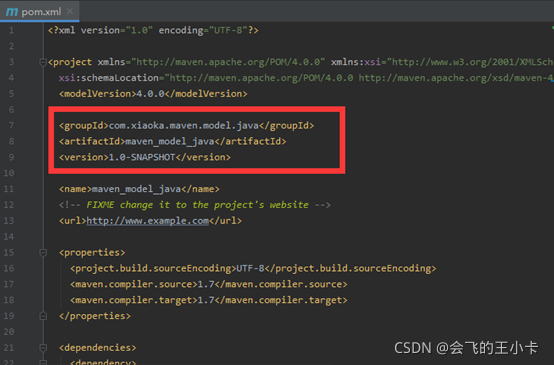Image resolution: width=554 pixels, height=365 pixels.
Task: Click line number 16 in the gutter
Action: pos(9,269)
